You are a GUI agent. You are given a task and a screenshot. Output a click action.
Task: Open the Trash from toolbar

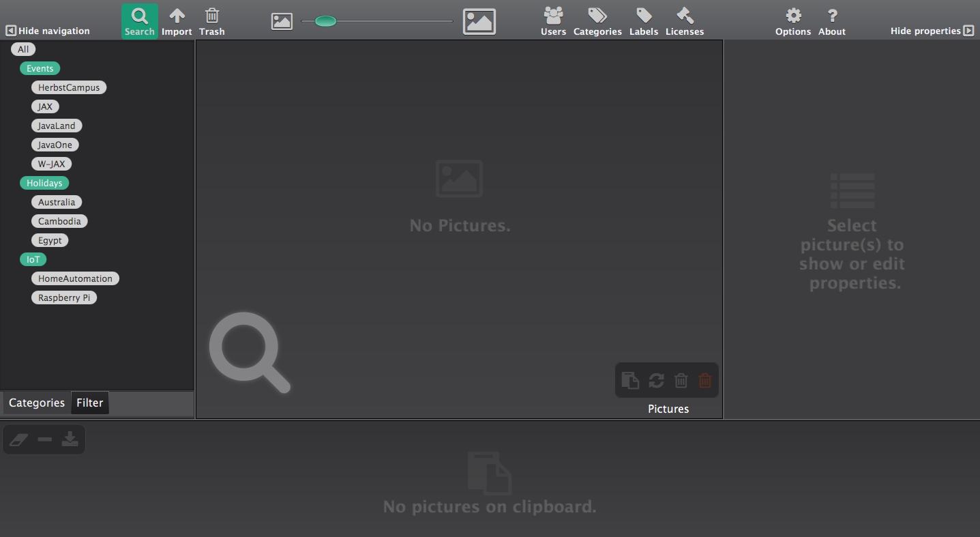click(212, 21)
